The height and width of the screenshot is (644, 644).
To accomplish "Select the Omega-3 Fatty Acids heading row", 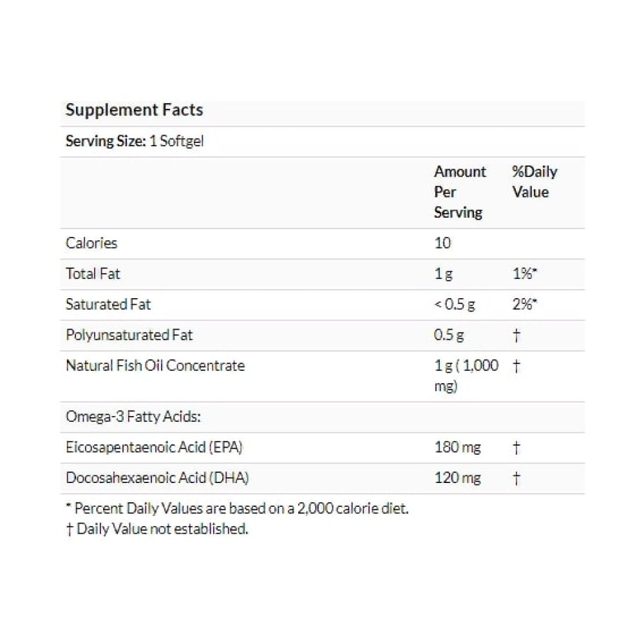I will 323,417.
